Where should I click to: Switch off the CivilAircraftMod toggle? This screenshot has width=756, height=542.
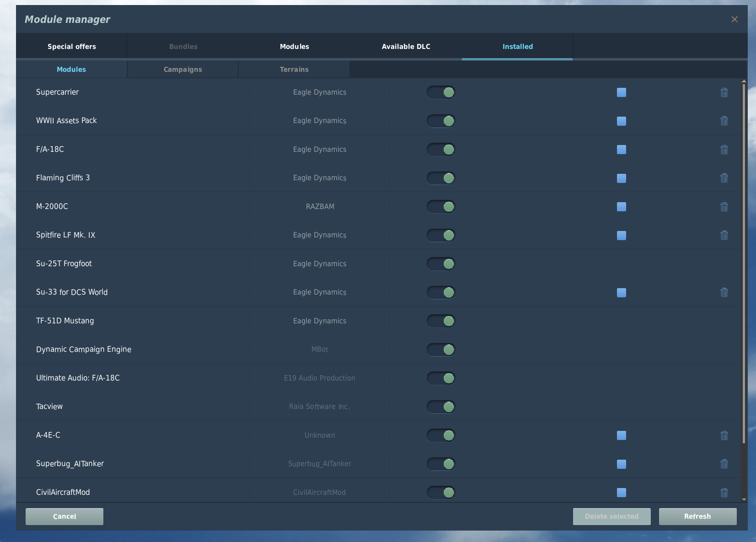441,493
